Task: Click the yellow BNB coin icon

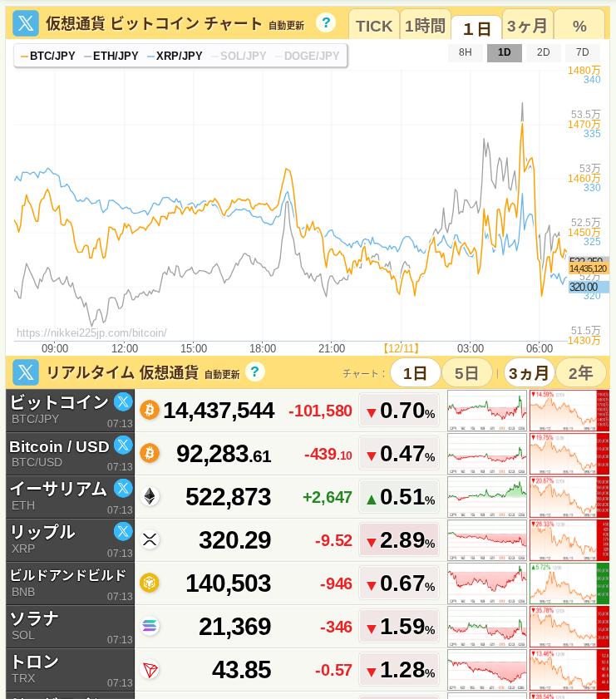Action: 150,583
